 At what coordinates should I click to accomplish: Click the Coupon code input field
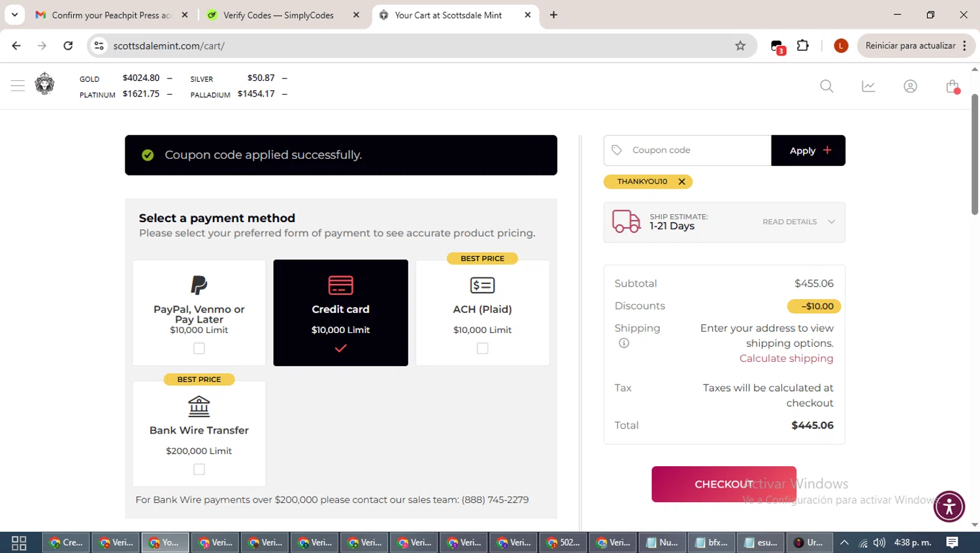[x=687, y=150]
